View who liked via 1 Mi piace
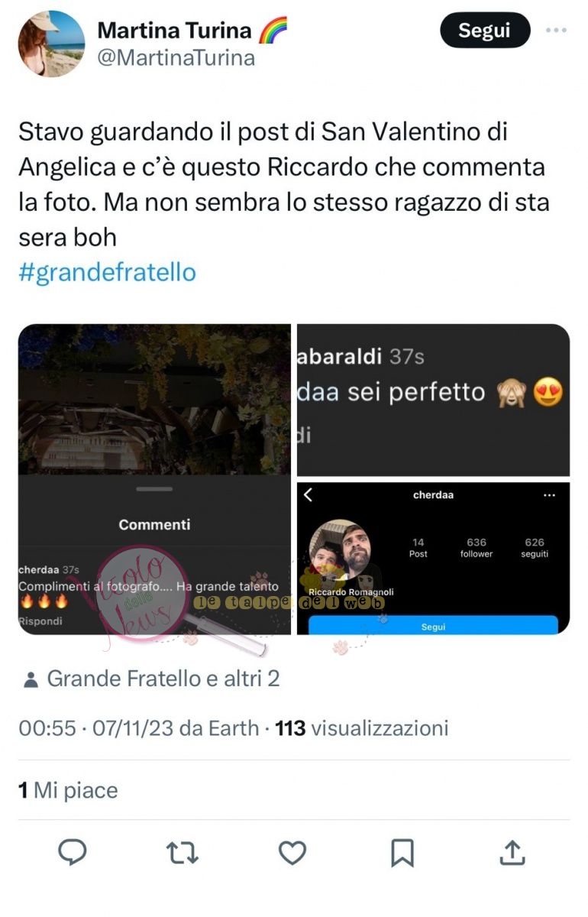The image size is (588, 917). [68, 789]
